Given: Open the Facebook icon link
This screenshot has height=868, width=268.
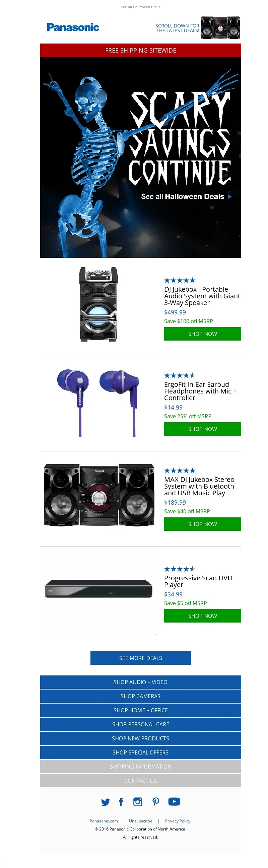Looking at the screenshot, I should click(x=121, y=802).
